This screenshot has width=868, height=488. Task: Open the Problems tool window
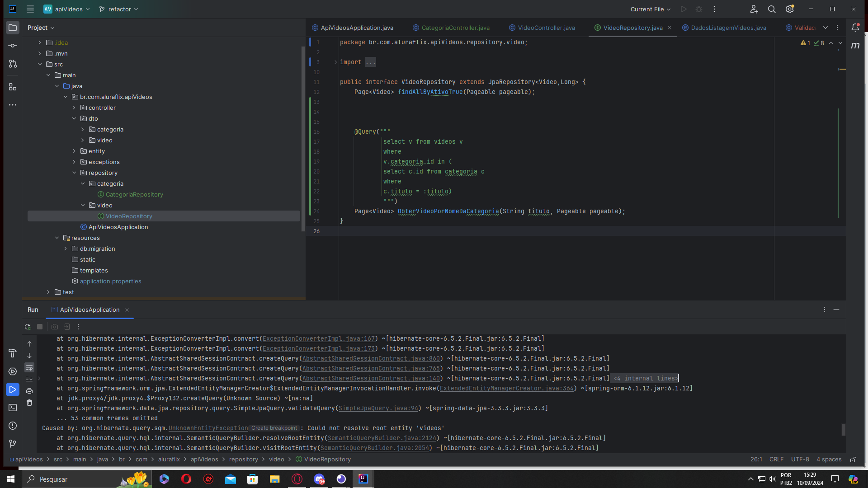13,426
